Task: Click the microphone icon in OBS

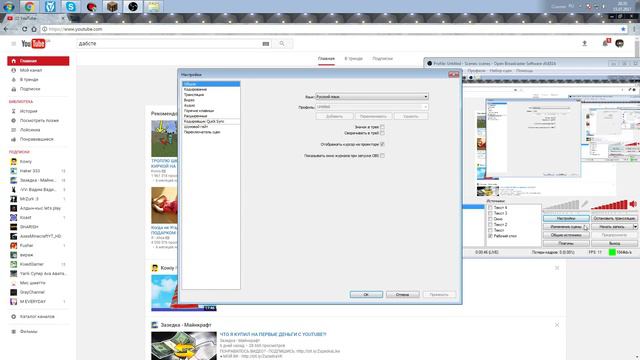Action: point(585,204)
